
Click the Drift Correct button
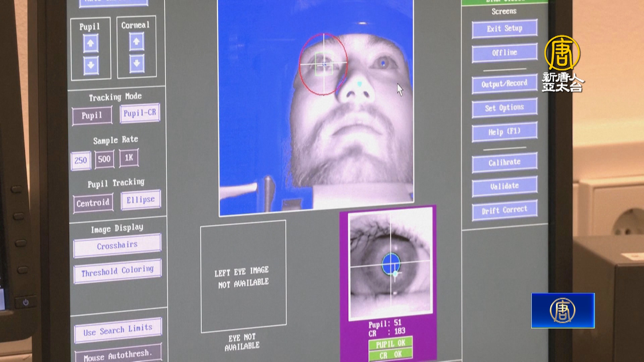pos(504,210)
